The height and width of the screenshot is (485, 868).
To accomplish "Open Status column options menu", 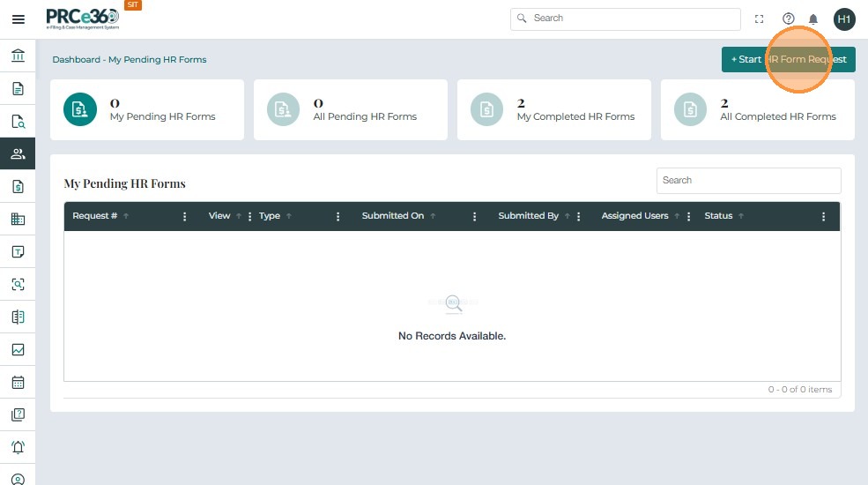I will (x=823, y=216).
